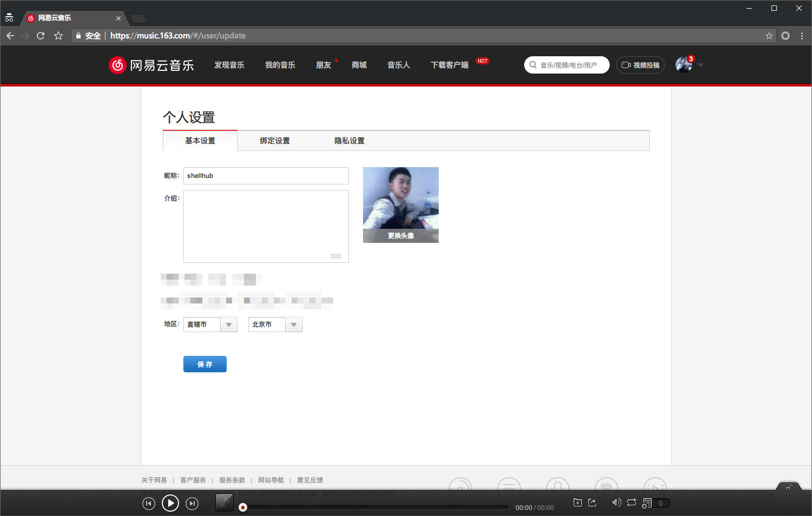This screenshot has height=516, width=812.
Task: Switch to the 隐私设置 tab
Action: coord(349,141)
